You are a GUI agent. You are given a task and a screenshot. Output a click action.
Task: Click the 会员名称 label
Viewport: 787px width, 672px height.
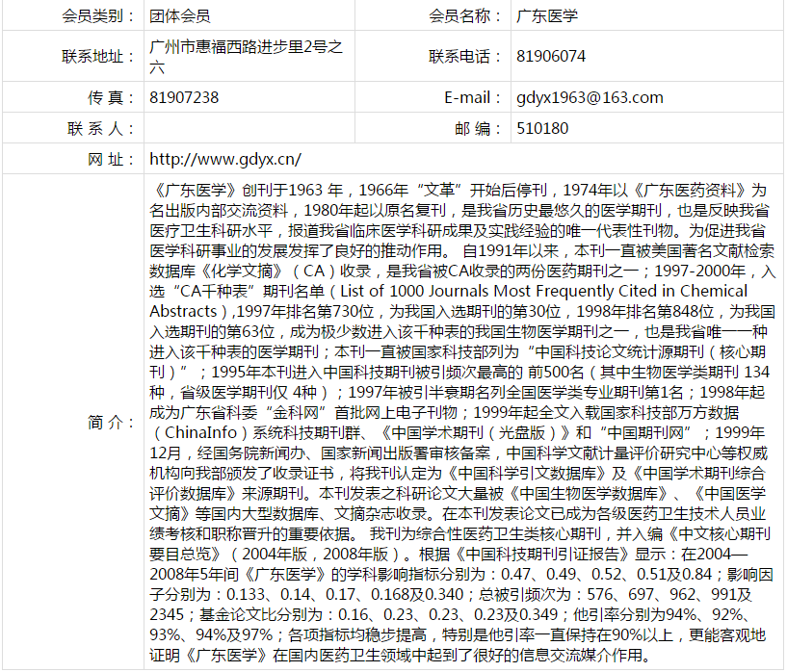tap(464, 16)
